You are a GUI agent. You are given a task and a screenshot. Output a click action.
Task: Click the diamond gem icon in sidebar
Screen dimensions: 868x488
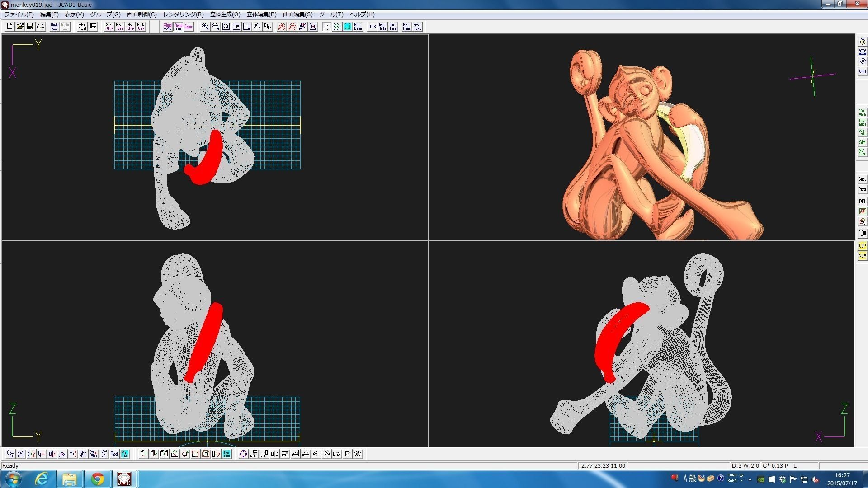click(863, 61)
